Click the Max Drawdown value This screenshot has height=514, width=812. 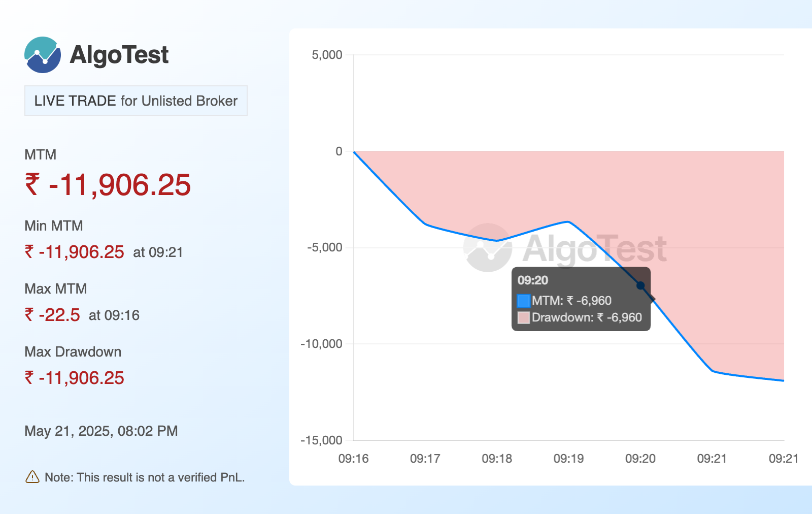[x=75, y=378]
